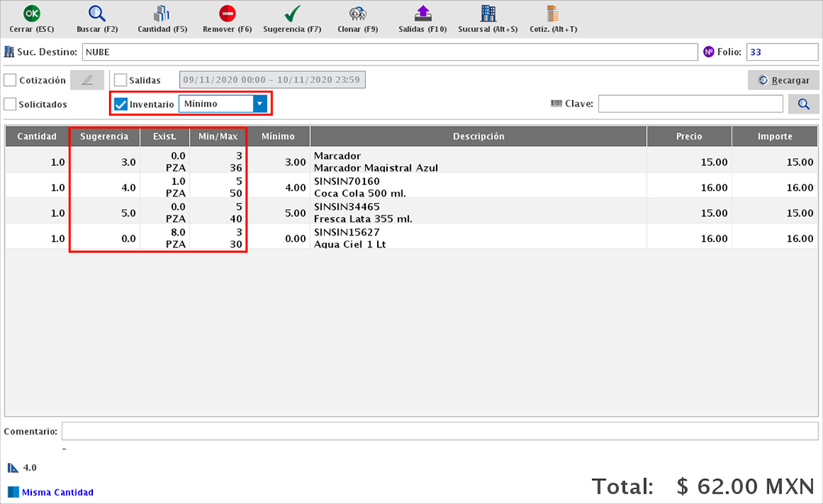Open Sucursal (Alt+S) building icon
Screen dimensions: 823x504
click(488, 14)
